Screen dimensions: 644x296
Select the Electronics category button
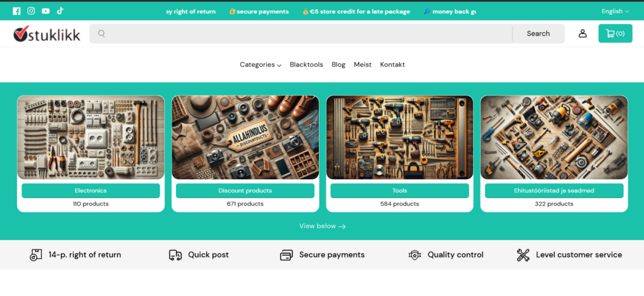tap(91, 191)
